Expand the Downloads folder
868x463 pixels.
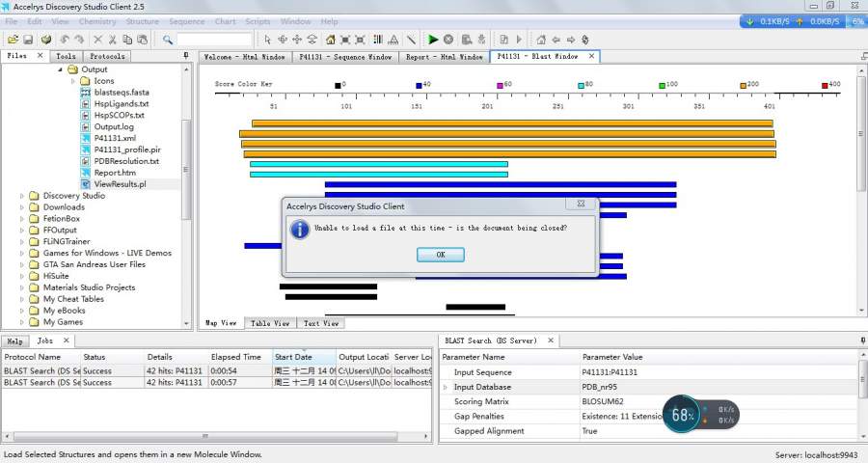coord(22,207)
